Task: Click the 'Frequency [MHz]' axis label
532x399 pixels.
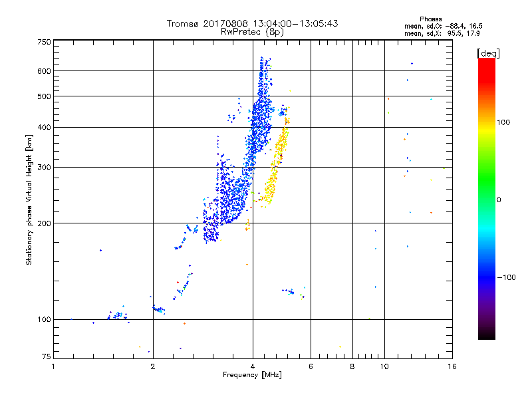Action: pyautogui.click(x=252, y=375)
